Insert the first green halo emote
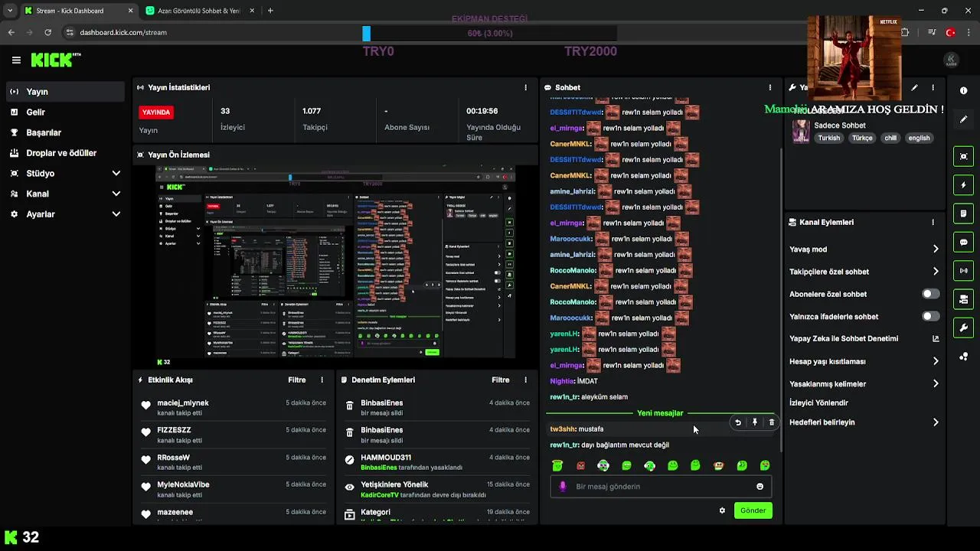Image resolution: width=980 pixels, height=551 pixels. pos(557,465)
